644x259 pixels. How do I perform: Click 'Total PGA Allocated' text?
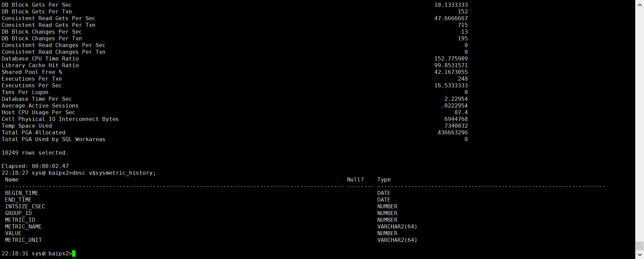click(x=34, y=133)
